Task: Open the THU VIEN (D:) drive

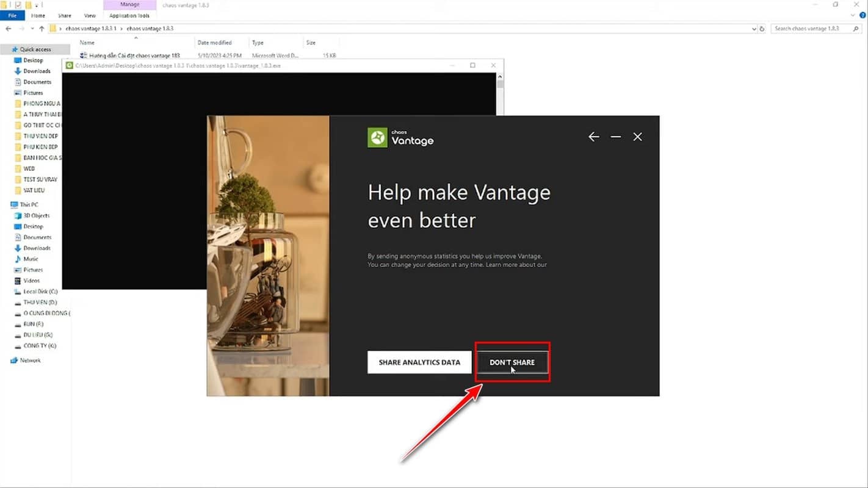Action: [40, 303]
